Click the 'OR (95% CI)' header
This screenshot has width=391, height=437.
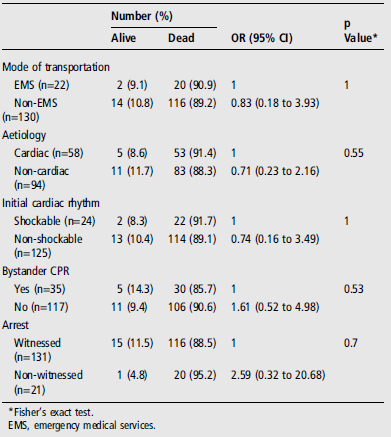(x=262, y=38)
